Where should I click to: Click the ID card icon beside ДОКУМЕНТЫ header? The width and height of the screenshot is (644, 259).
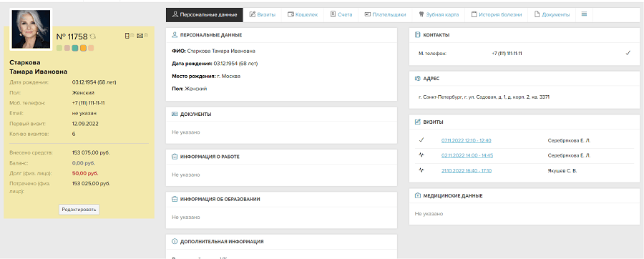175,114
